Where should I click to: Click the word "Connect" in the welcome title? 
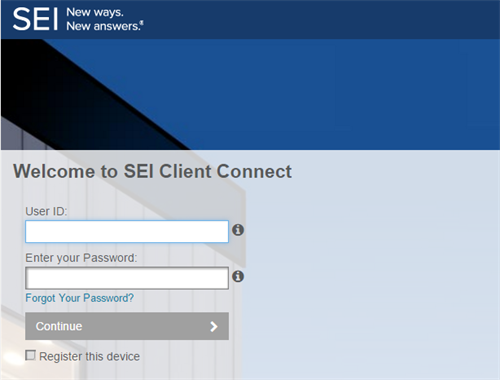click(x=254, y=171)
